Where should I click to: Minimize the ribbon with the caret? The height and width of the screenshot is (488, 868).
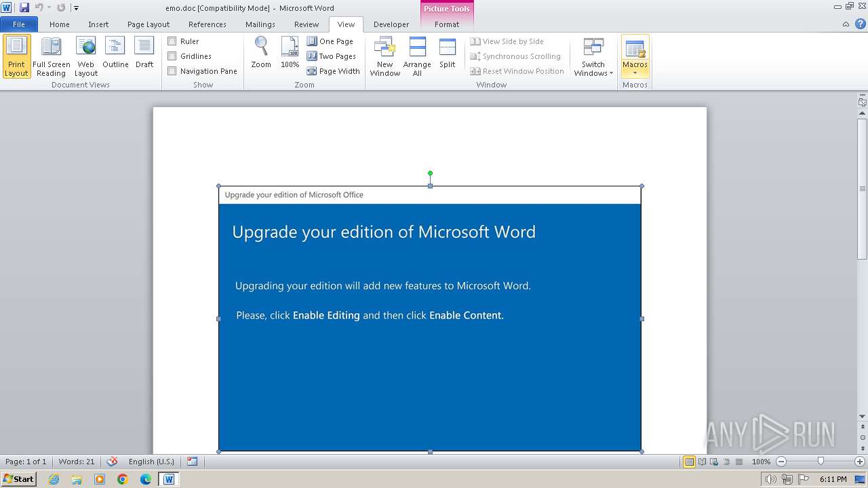[x=846, y=24]
